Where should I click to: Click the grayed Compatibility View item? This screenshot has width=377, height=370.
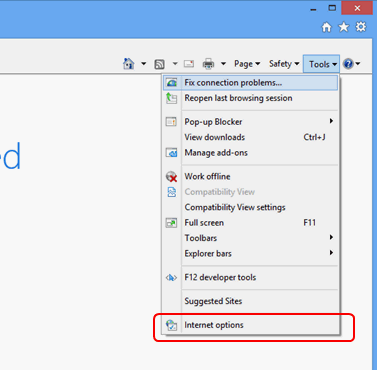click(x=250, y=192)
